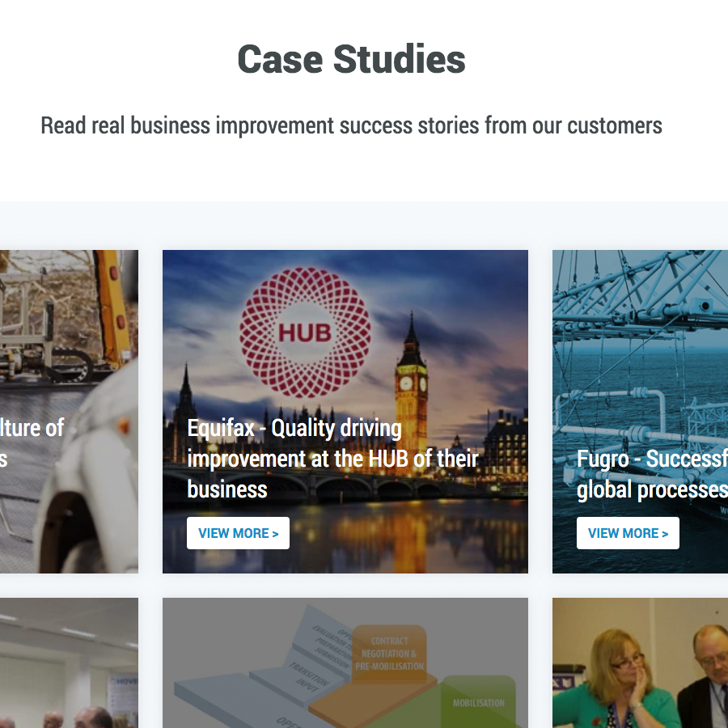
Task: Open the contract negotiation diagram card
Action: pyautogui.click(x=345, y=663)
